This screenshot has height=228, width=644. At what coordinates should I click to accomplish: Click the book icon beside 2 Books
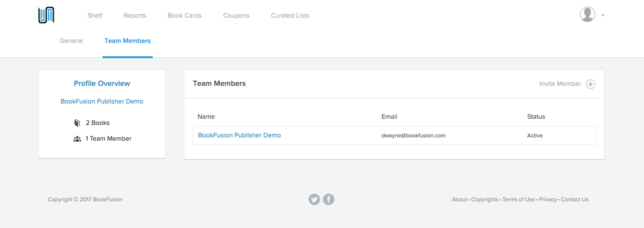pyautogui.click(x=77, y=123)
